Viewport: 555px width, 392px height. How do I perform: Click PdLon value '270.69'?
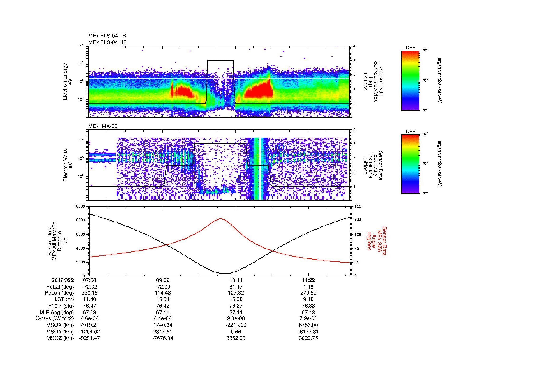tap(308, 293)
